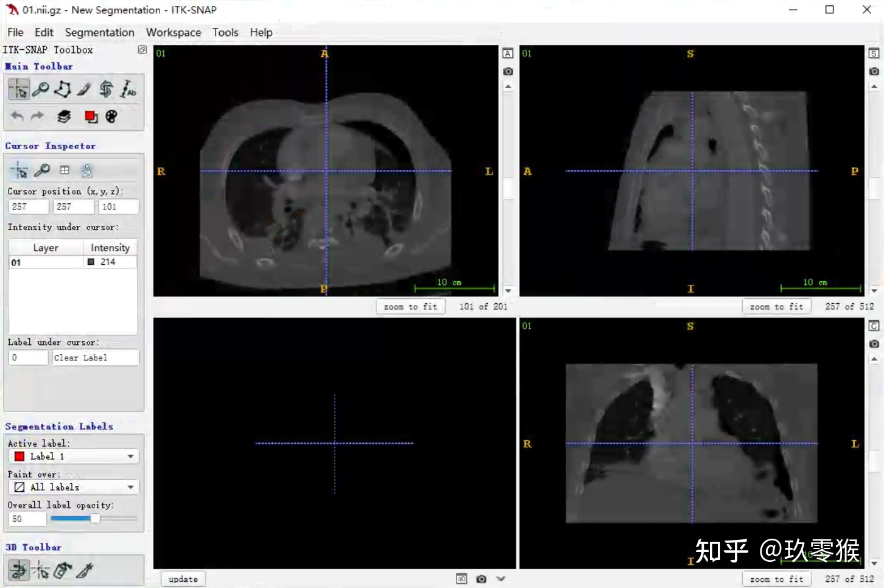Image resolution: width=884 pixels, height=588 pixels.
Task: Select the Polygon drawing tool
Action: click(x=63, y=89)
